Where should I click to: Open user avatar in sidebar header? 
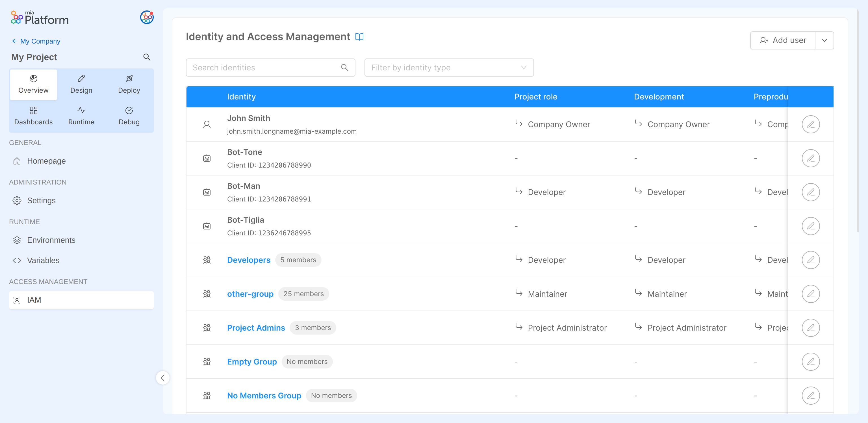pos(147,17)
